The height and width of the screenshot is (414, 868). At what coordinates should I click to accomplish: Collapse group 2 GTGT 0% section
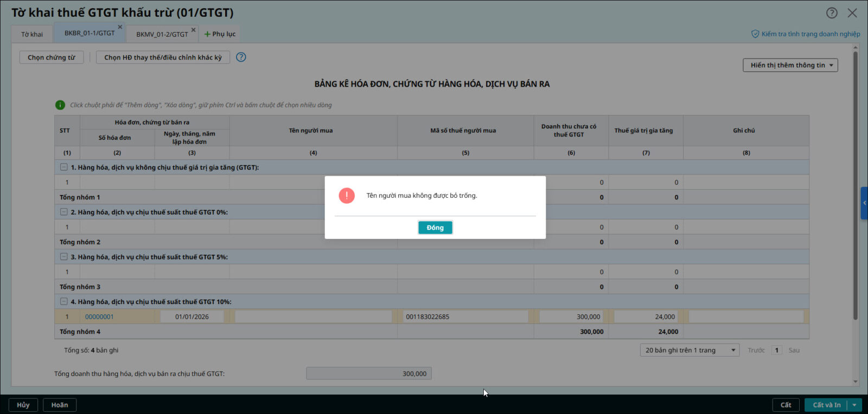click(x=64, y=212)
